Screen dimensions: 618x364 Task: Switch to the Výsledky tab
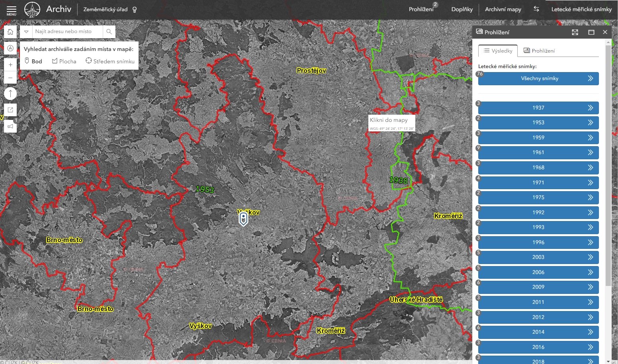498,51
